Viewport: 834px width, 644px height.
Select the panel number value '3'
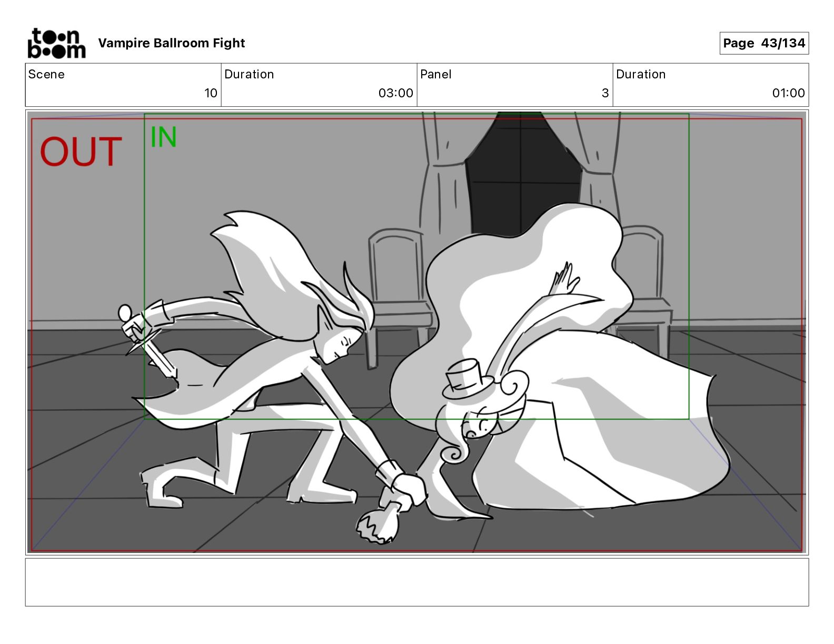[605, 93]
